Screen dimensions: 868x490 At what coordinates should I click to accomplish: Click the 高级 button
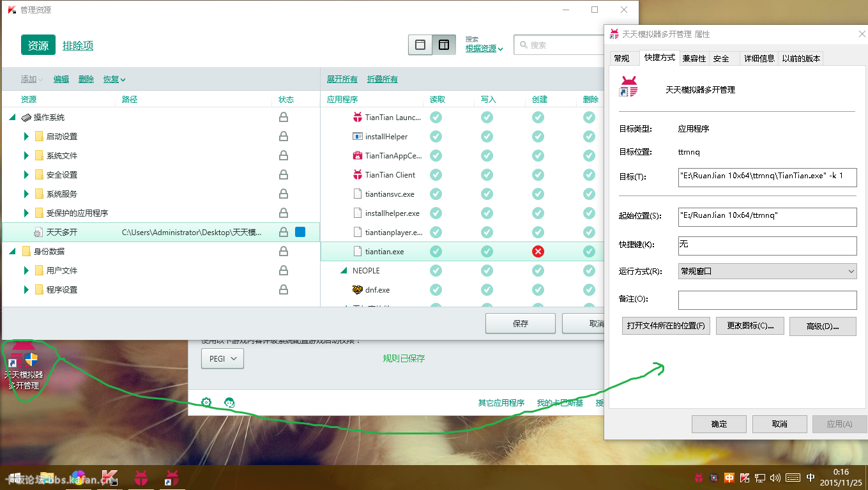(823, 326)
